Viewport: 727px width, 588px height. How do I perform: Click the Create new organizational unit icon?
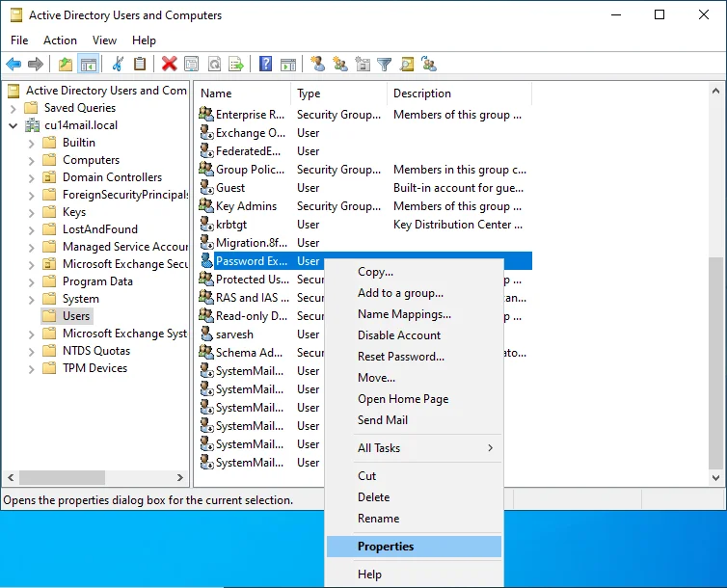[363, 64]
